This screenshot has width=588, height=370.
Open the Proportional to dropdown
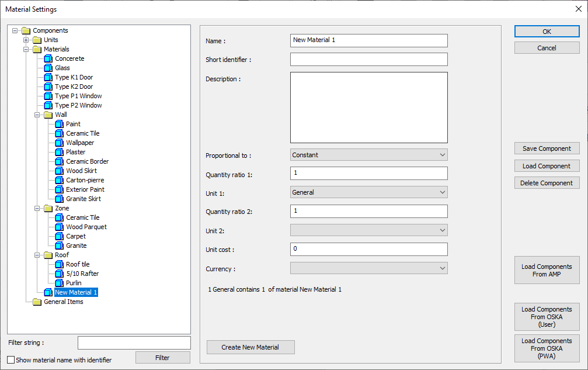click(368, 155)
